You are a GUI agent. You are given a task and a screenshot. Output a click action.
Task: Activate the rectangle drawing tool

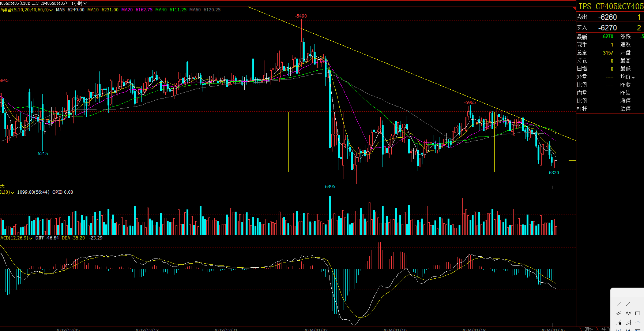[x=637, y=313]
